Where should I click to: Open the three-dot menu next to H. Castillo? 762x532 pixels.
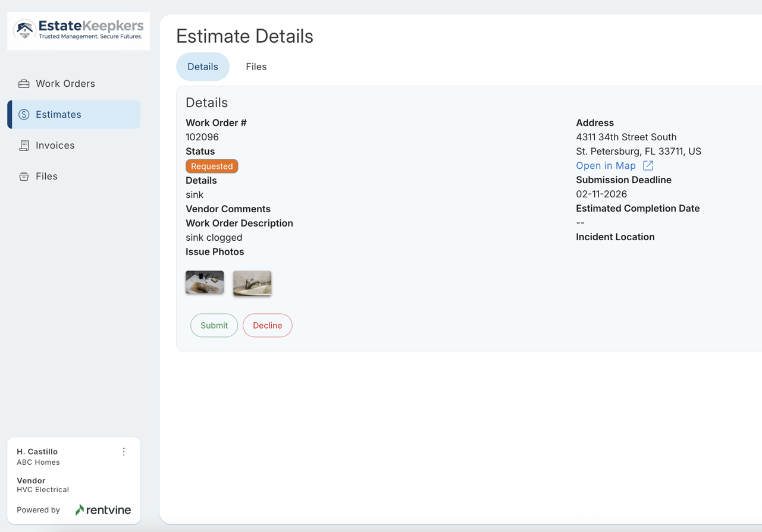[124, 452]
